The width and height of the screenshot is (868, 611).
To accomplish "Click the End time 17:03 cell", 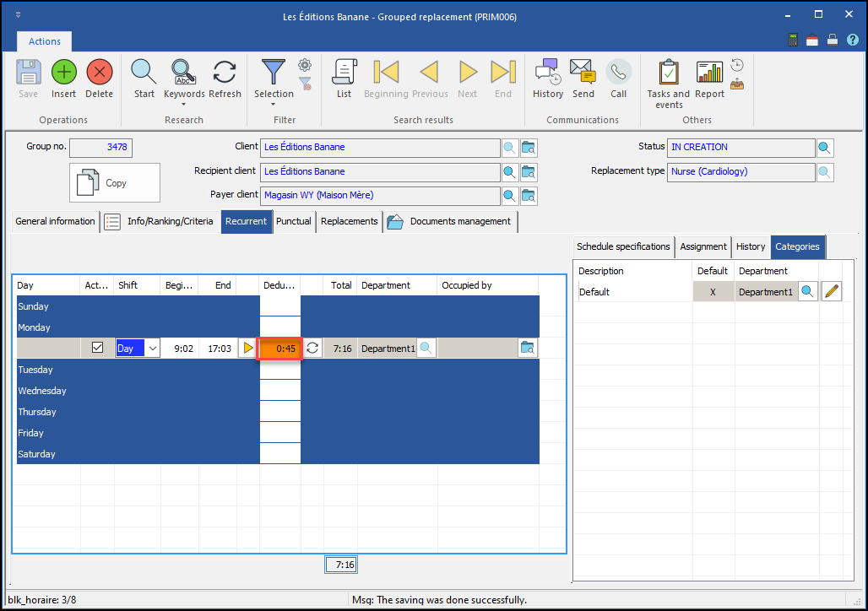I will click(218, 349).
